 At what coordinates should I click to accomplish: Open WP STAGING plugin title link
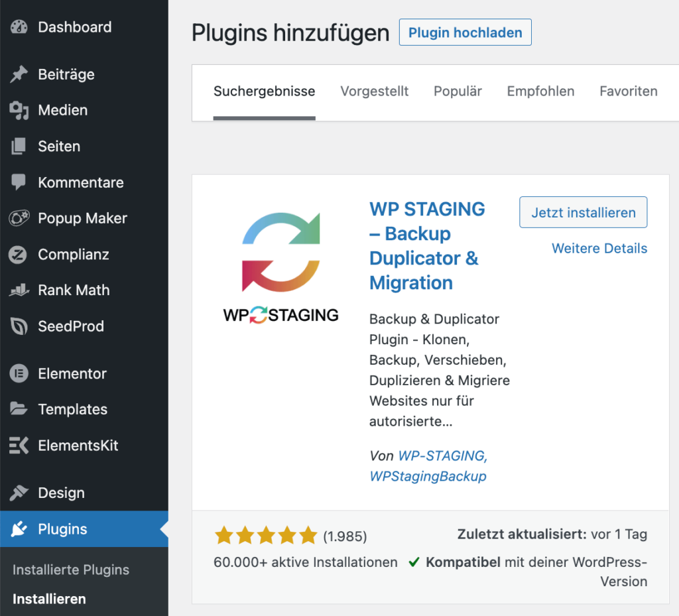[x=426, y=246]
